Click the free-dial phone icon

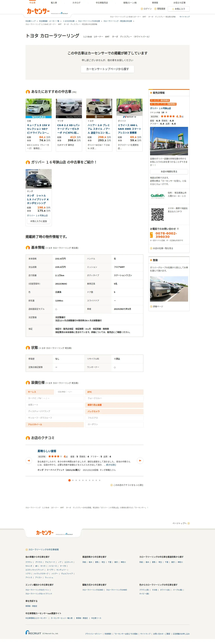(x=151, y=235)
